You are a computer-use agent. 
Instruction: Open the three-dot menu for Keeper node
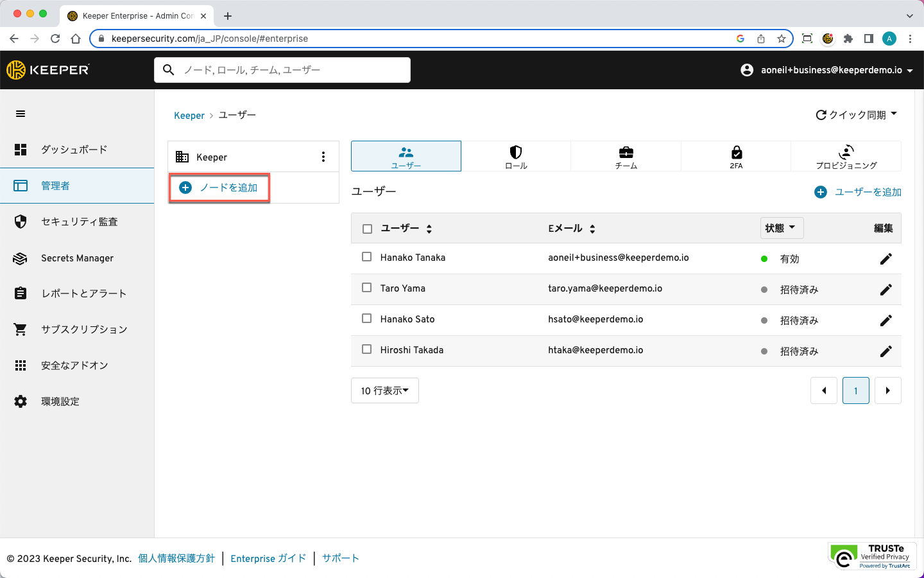click(x=323, y=157)
